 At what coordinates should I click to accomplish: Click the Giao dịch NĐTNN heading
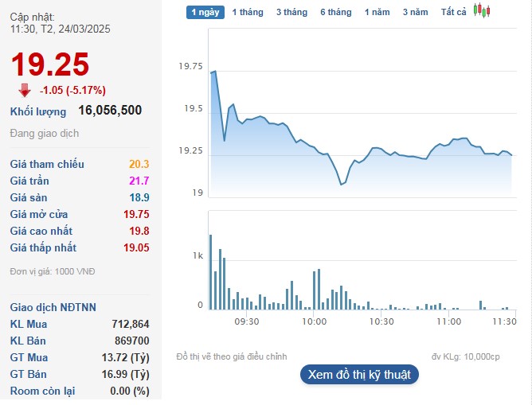pos(52,307)
